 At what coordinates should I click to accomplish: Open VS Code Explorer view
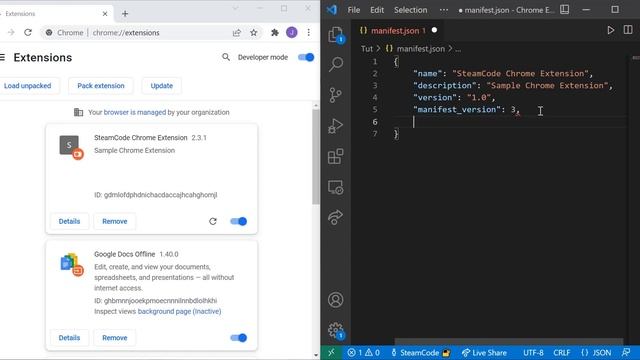pyautogui.click(x=336, y=35)
